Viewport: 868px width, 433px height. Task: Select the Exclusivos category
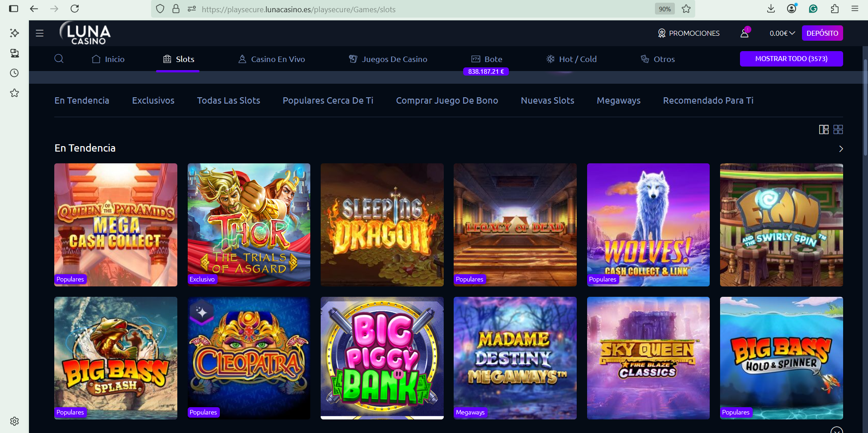point(153,100)
